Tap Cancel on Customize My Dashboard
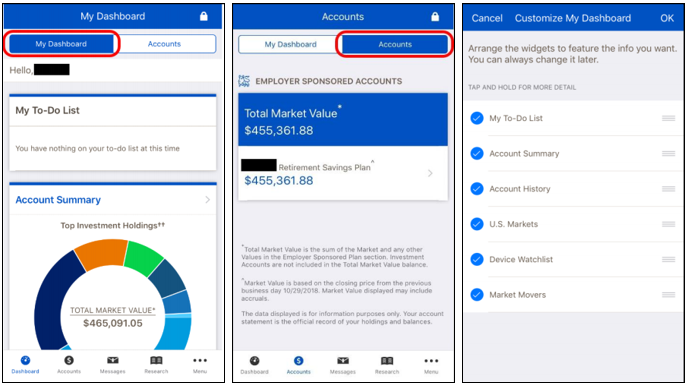686x384 pixels. pyautogui.click(x=487, y=18)
